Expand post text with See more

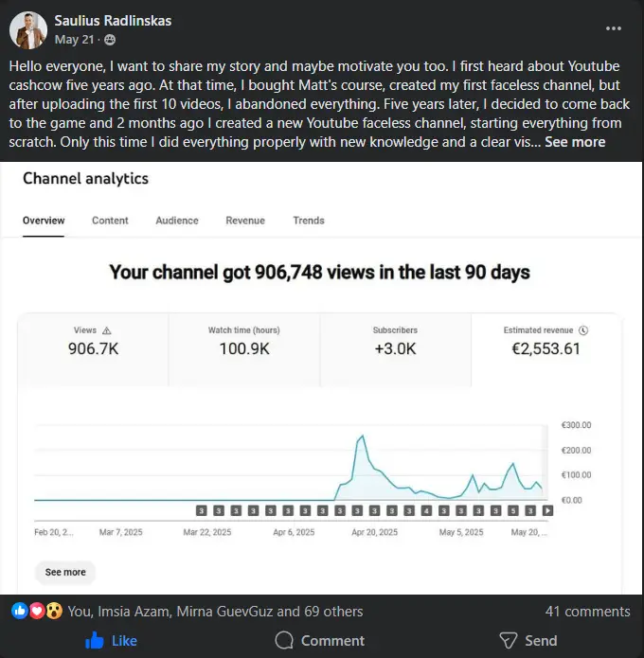(575, 142)
